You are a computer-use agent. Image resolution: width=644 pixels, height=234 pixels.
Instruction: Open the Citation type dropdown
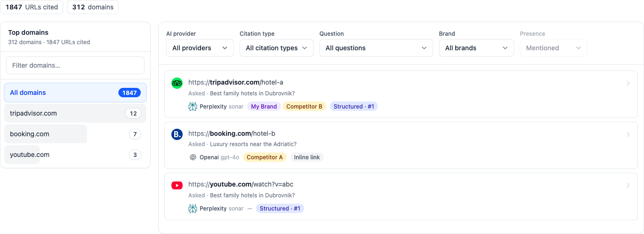coord(277,48)
